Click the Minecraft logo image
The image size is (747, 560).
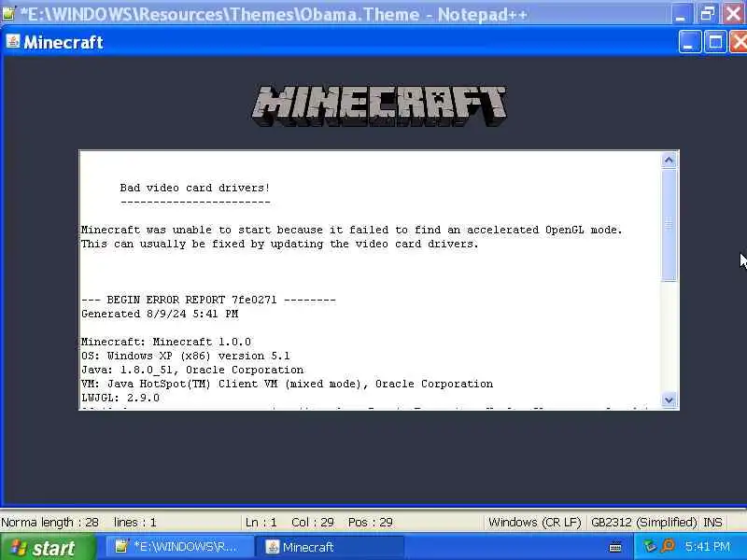[379, 105]
